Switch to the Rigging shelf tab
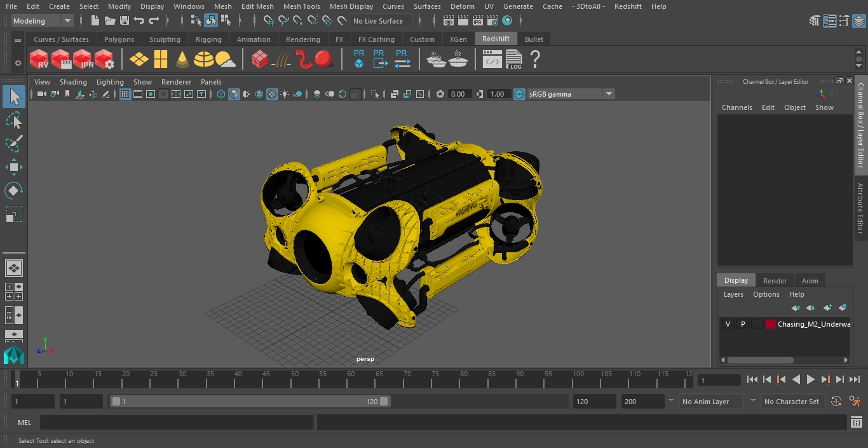Viewport: 868px width, 448px height. pos(208,39)
